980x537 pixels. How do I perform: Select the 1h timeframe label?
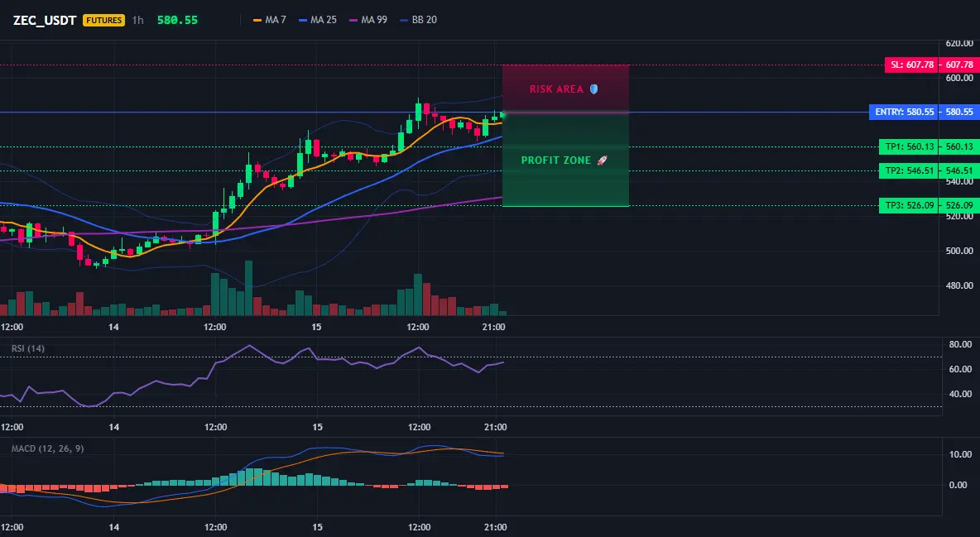(x=137, y=20)
